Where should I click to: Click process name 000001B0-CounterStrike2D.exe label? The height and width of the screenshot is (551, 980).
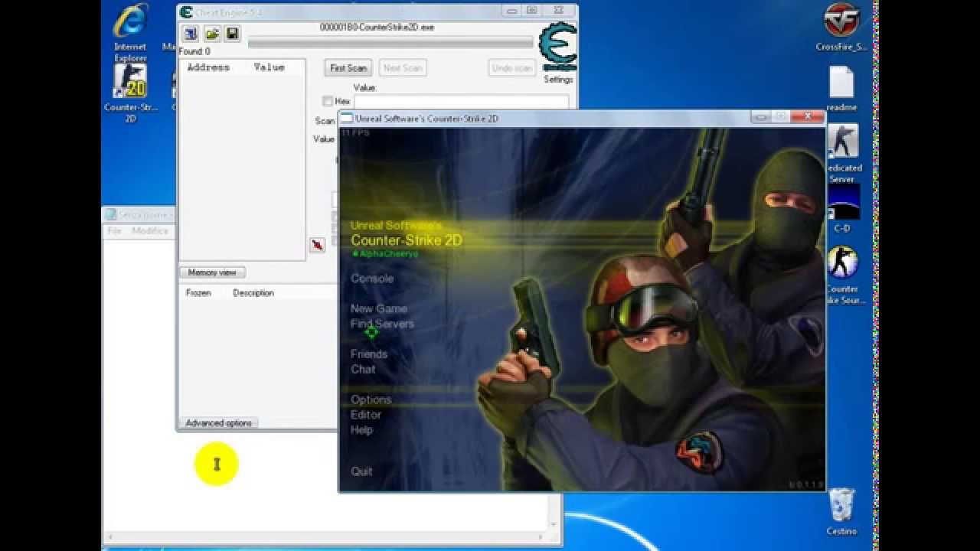tap(378, 28)
